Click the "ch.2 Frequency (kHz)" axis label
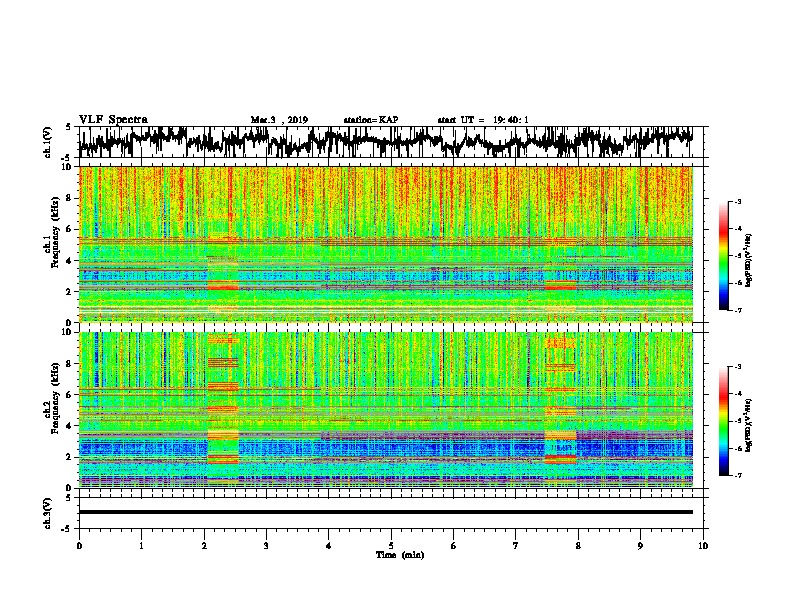792x612 pixels. click(54, 398)
